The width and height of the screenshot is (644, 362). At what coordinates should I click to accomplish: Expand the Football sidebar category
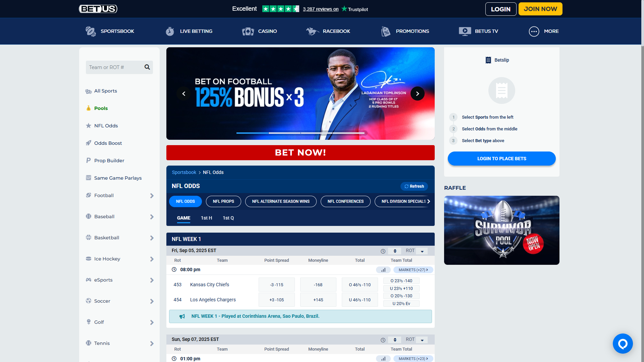pyautogui.click(x=152, y=196)
